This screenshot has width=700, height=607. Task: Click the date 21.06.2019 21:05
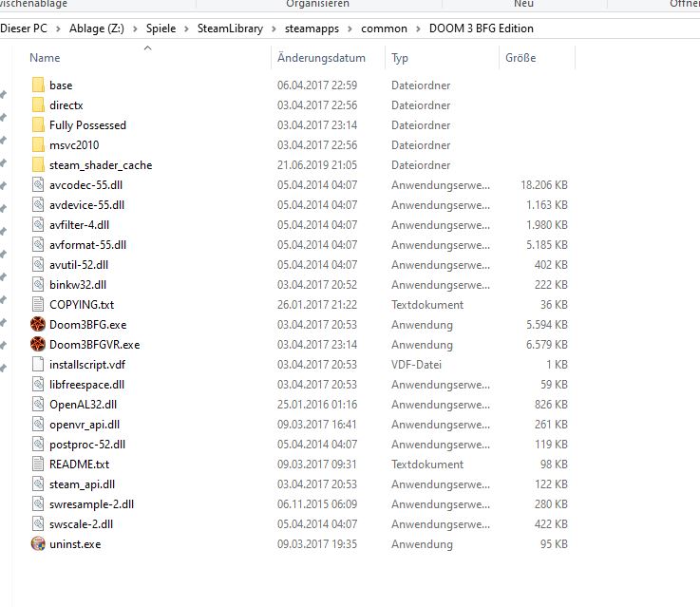[x=317, y=165]
